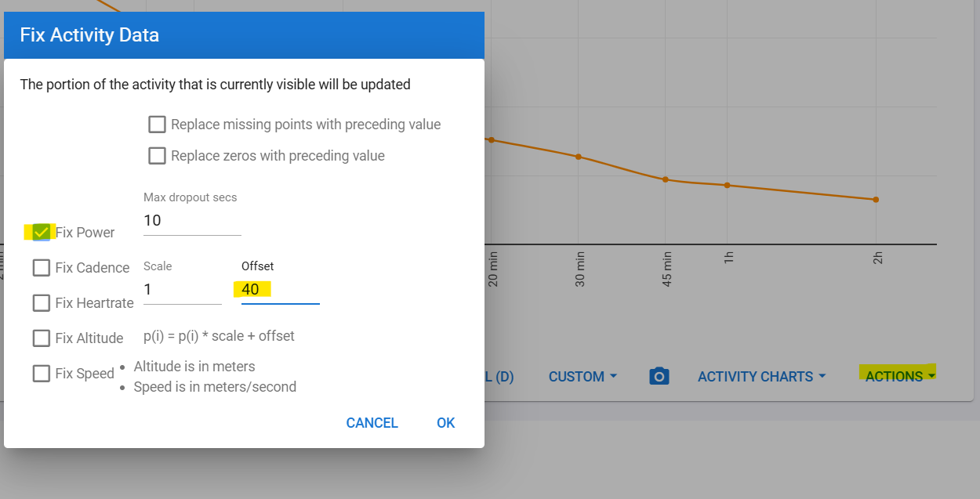The width and height of the screenshot is (980, 499).
Task: Click the camera snapshot icon
Action: 660,377
